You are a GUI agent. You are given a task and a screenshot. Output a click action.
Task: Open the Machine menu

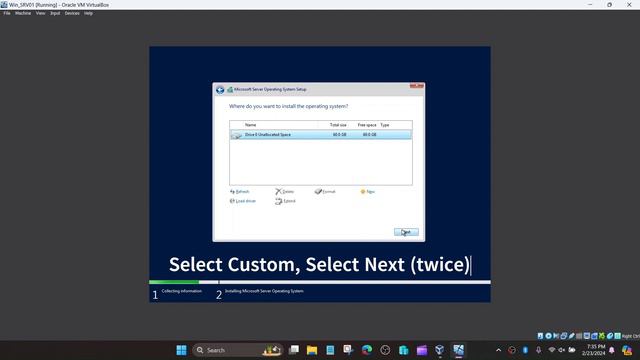[x=23, y=13]
